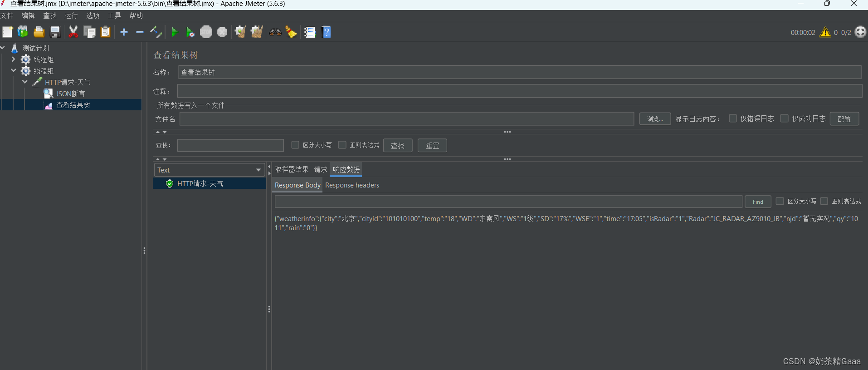Toggle 正则表达式 checkbox beside 查找 field
This screenshot has width=868, height=370.
(342, 145)
